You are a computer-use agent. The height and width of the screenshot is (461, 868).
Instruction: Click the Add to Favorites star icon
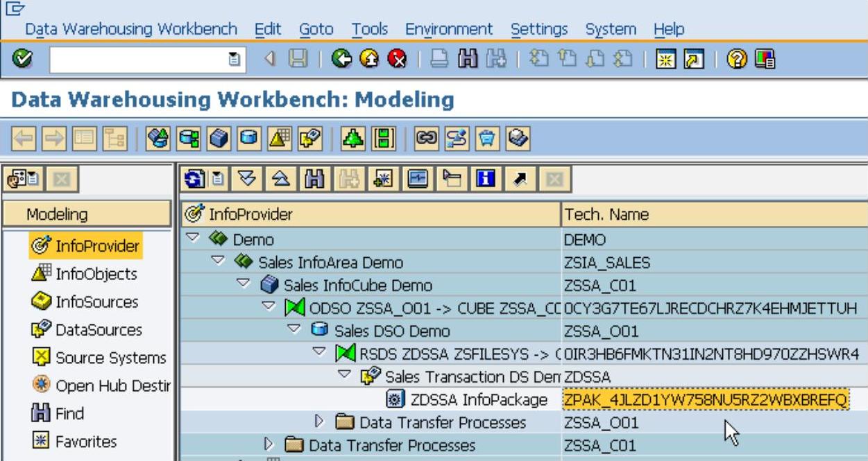click(383, 180)
